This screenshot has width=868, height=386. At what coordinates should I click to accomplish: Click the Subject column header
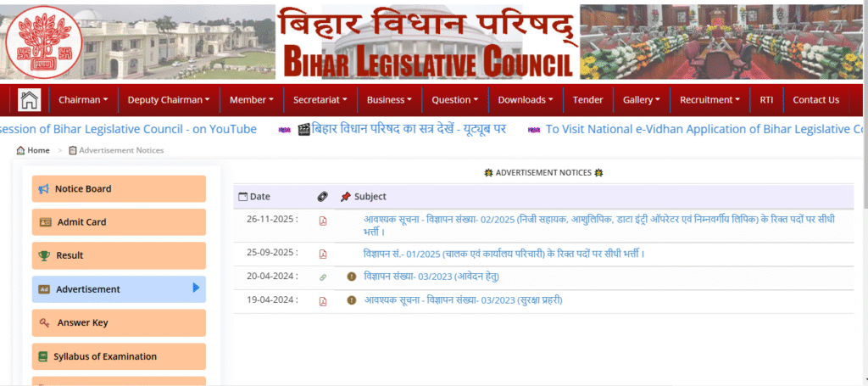tap(370, 197)
